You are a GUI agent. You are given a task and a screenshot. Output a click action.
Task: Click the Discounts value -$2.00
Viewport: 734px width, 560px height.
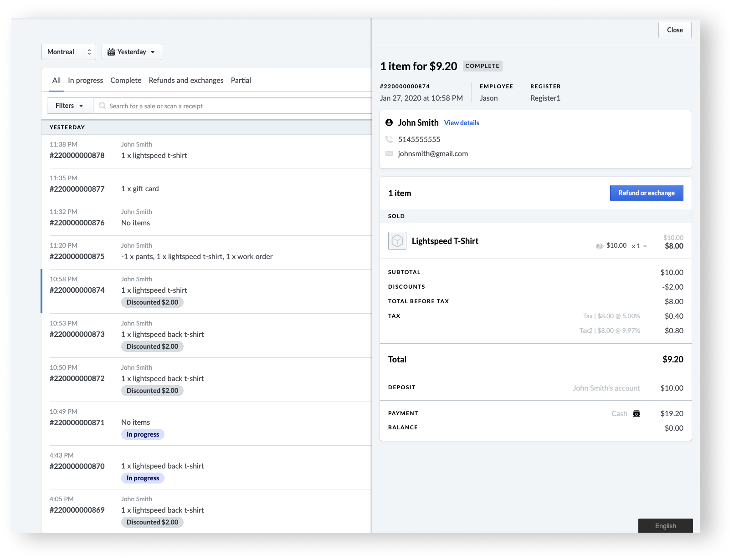point(672,287)
